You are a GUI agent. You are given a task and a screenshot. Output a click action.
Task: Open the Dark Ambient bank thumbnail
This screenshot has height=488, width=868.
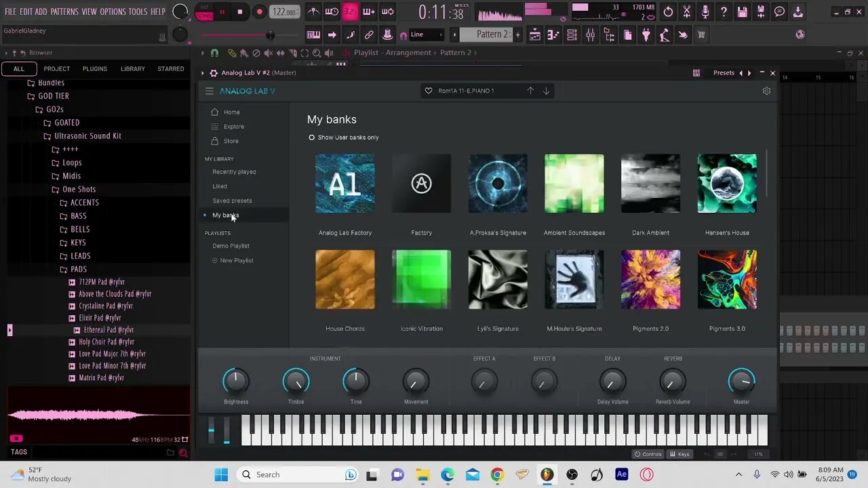tap(650, 183)
